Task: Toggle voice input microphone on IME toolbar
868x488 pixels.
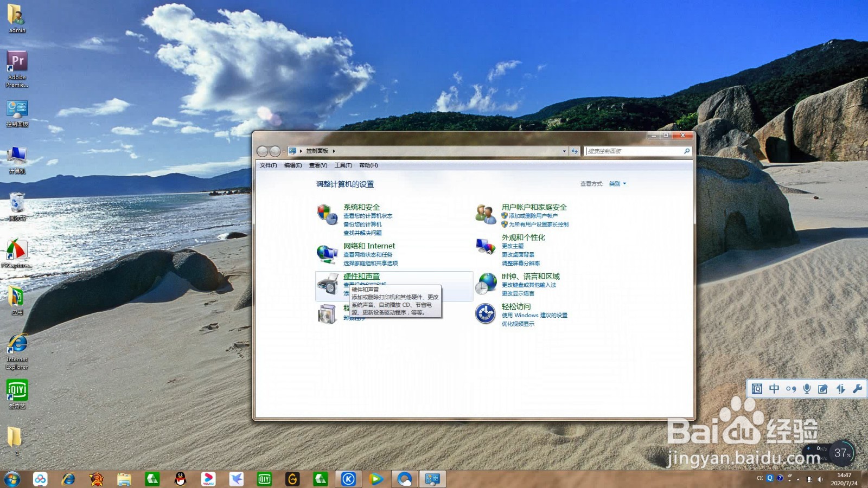Action: pyautogui.click(x=807, y=389)
